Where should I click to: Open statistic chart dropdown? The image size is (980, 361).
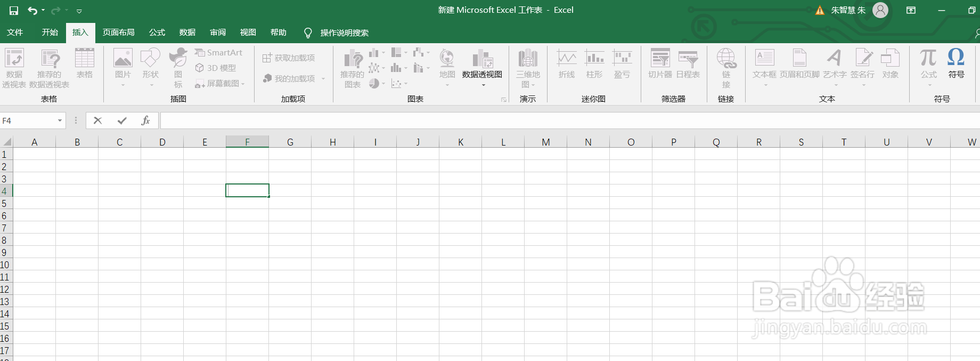click(x=399, y=68)
